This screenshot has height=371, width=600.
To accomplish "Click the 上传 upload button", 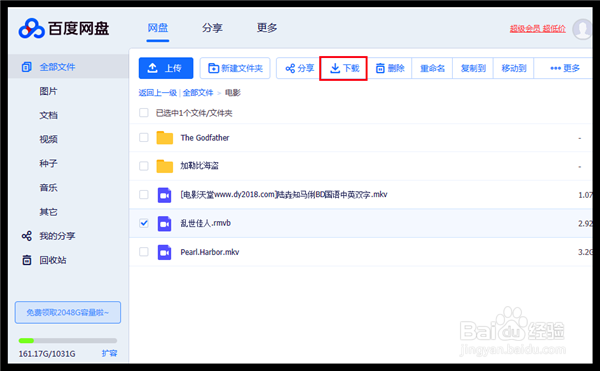I will [x=166, y=68].
